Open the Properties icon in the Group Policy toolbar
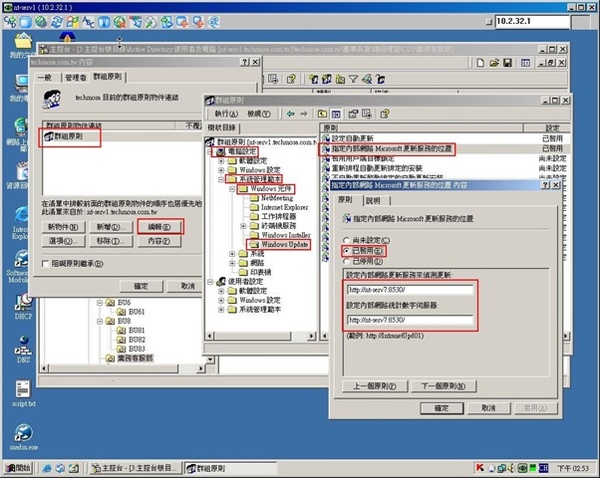The image size is (600, 478). tap(353, 114)
